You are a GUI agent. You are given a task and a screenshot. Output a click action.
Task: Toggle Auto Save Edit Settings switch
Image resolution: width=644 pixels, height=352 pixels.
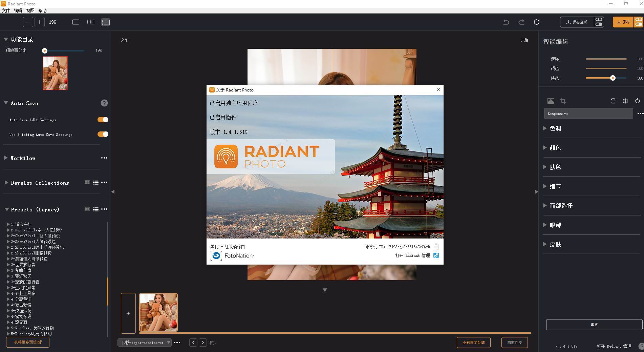(103, 120)
